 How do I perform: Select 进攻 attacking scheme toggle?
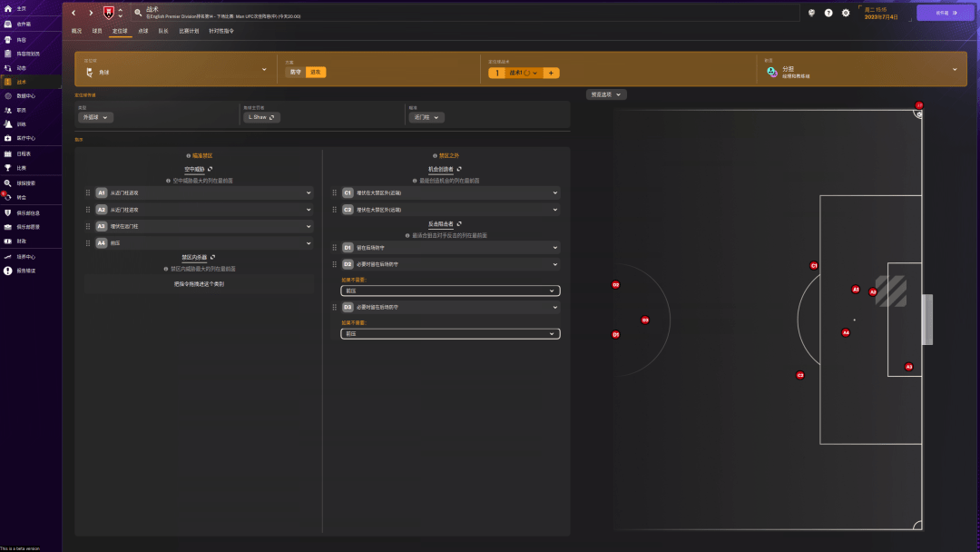[x=316, y=72]
